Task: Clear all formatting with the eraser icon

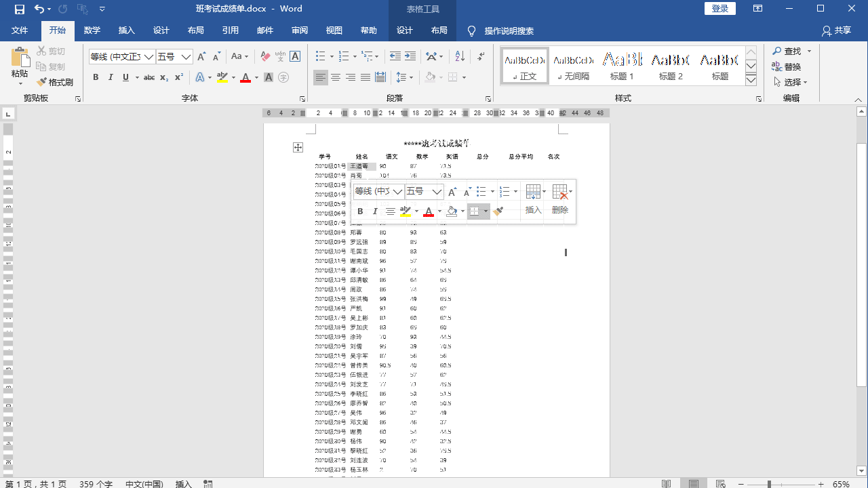Action: [265, 57]
